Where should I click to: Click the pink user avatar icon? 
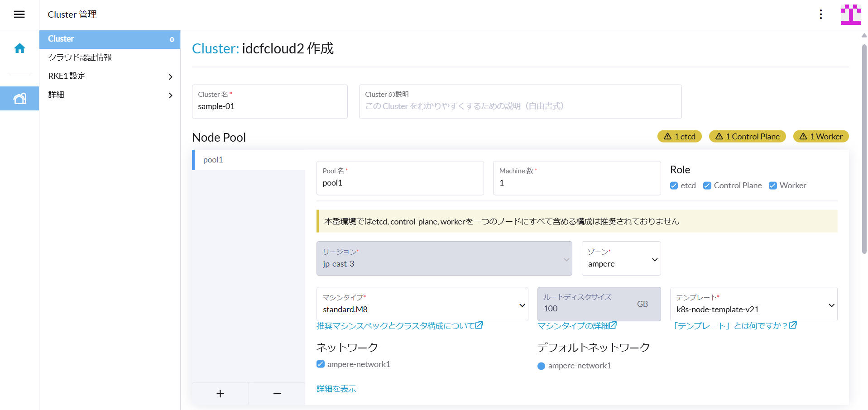850,14
